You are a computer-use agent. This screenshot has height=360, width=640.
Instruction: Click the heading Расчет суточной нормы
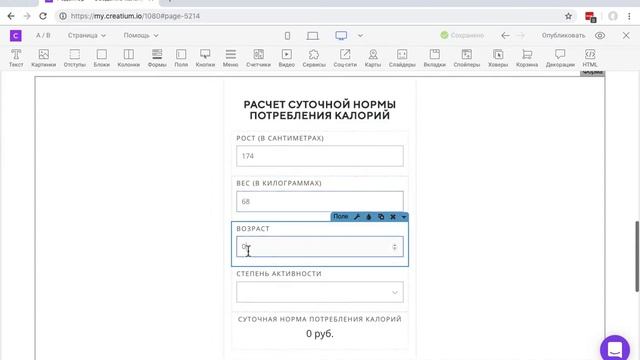click(320, 110)
